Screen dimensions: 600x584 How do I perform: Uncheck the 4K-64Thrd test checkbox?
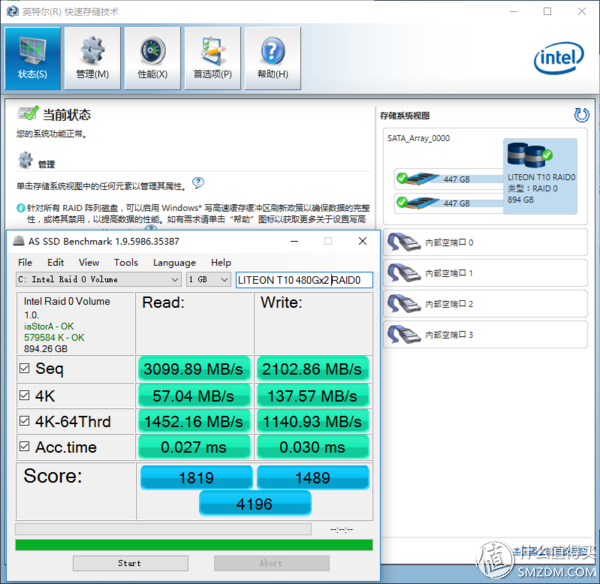(26, 421)
